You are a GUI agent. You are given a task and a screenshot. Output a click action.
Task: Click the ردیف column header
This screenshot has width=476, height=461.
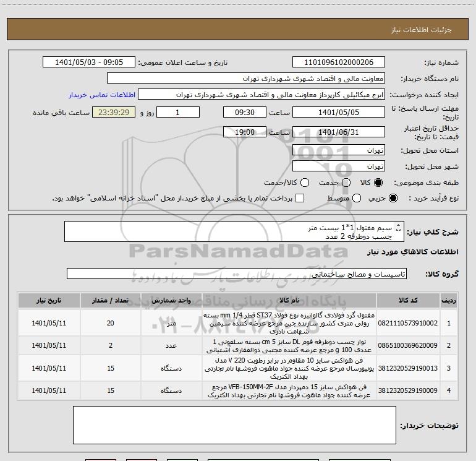tap(449, 301)
